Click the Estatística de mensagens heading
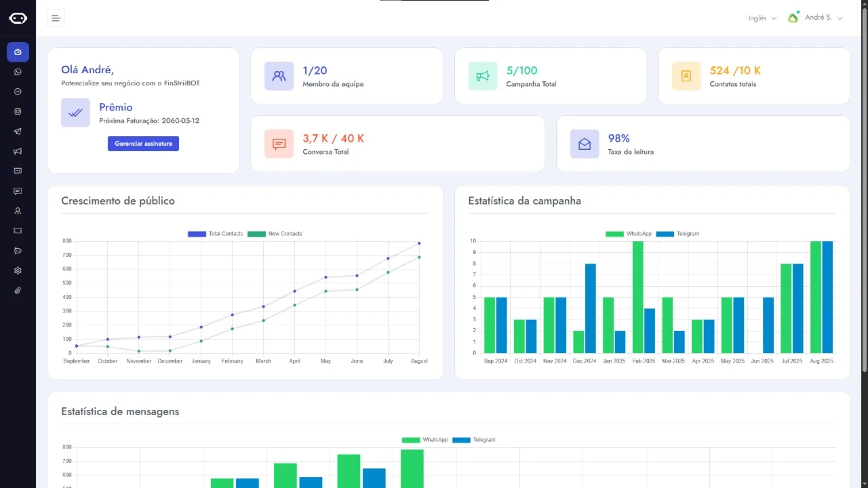 (x=120, y=411)
